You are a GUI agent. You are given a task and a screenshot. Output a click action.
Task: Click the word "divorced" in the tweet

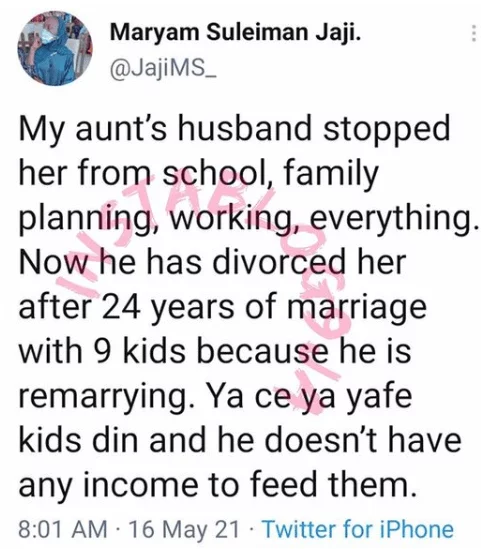pyautogui.click(x=279, y=262)
